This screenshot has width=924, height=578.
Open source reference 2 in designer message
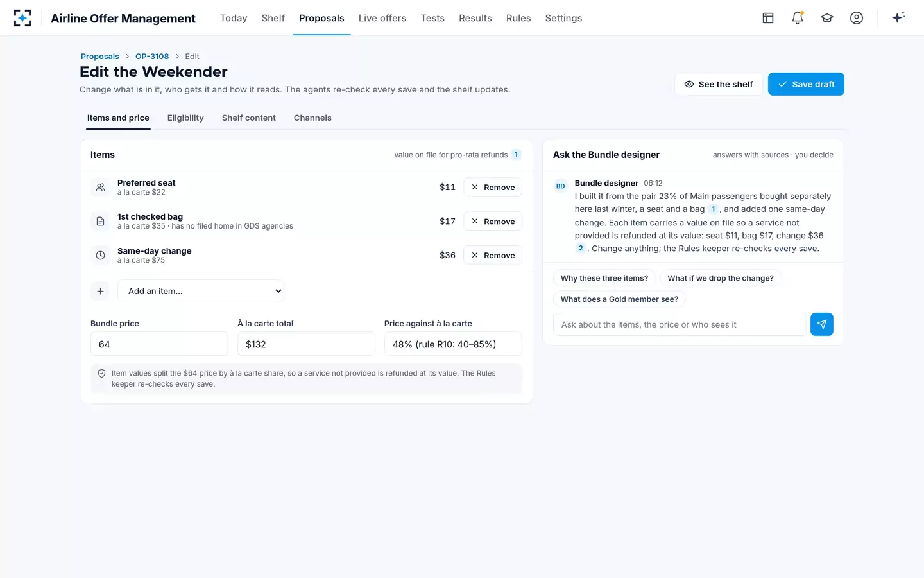pos(581,249)
